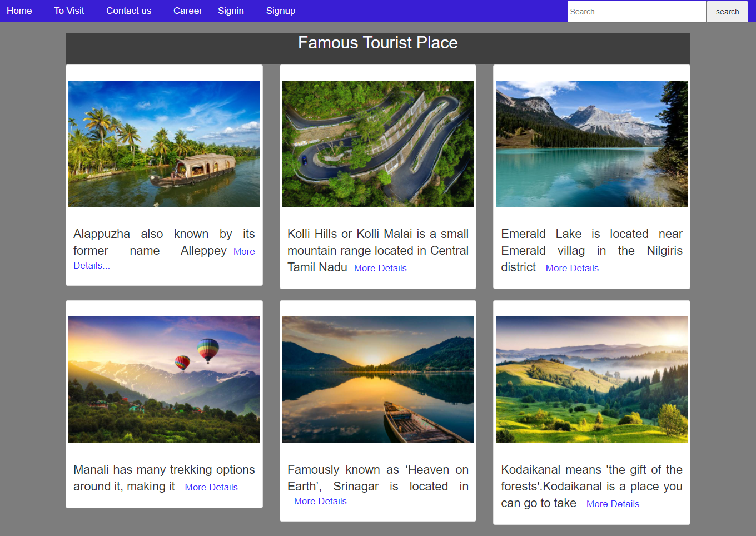Open the Alappuzha houseboat photo
This screenshot has width=756, height=536.
(x=164, y=144)
